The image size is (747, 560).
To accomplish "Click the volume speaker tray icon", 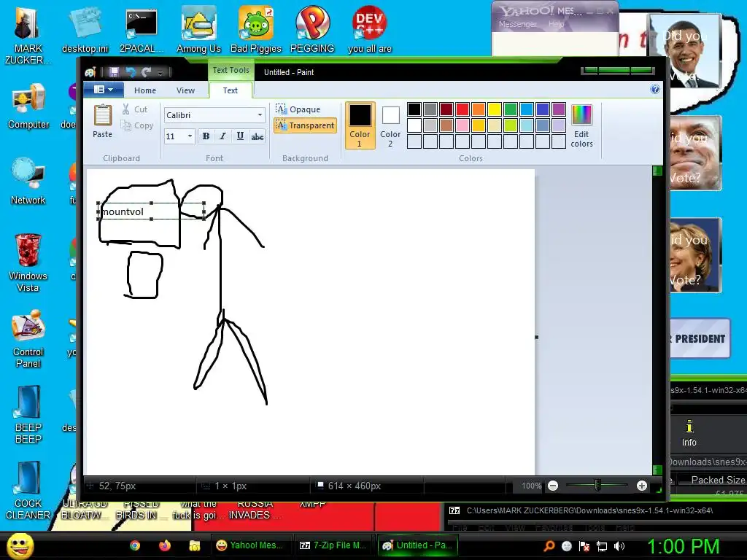I will 619,546.
